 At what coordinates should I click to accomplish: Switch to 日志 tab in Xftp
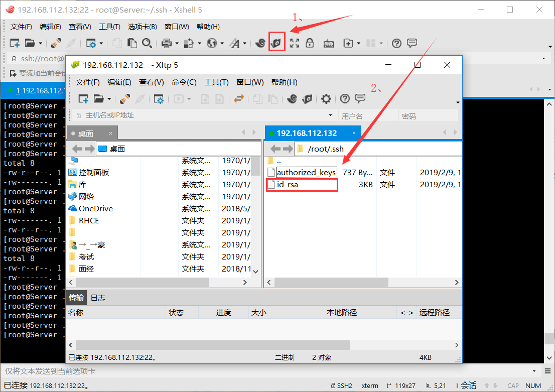pyautogui.click(x=98, y=298)
